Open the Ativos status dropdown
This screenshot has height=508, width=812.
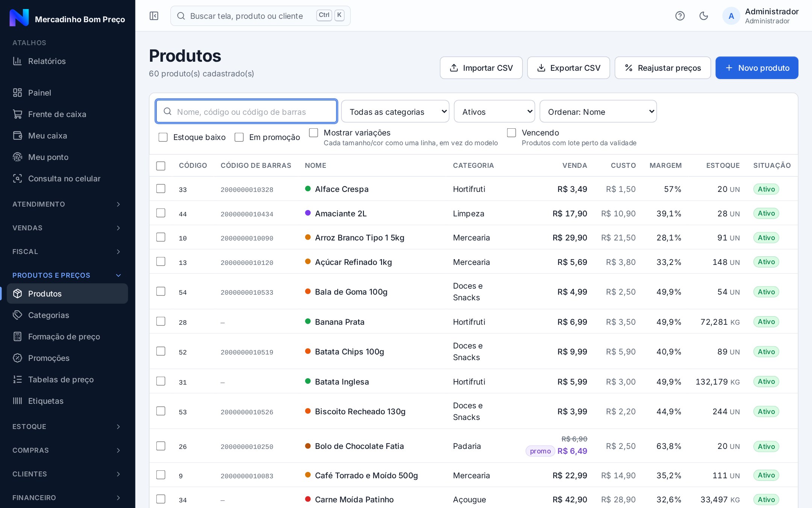pyautogui.click(x=494, y=111)
